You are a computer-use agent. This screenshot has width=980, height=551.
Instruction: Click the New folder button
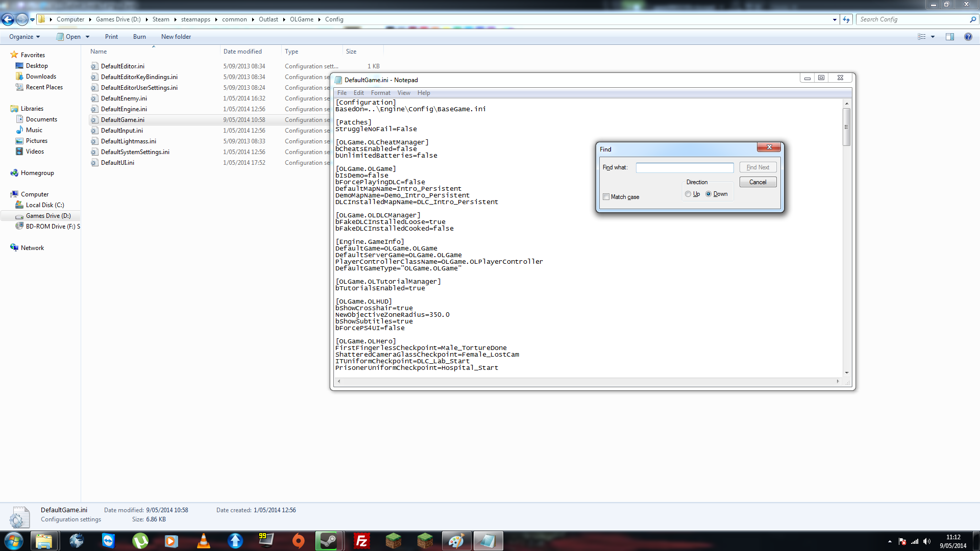click(x=176, y=37)
